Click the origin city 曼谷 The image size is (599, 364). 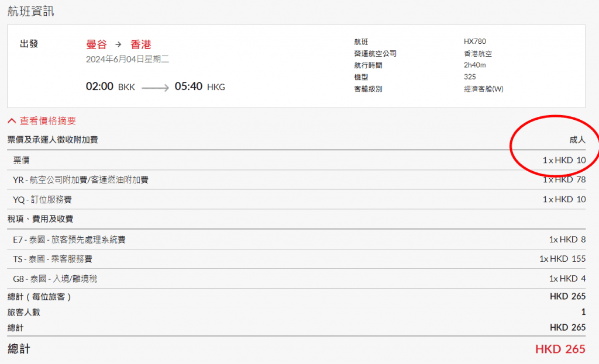point(97,44)
